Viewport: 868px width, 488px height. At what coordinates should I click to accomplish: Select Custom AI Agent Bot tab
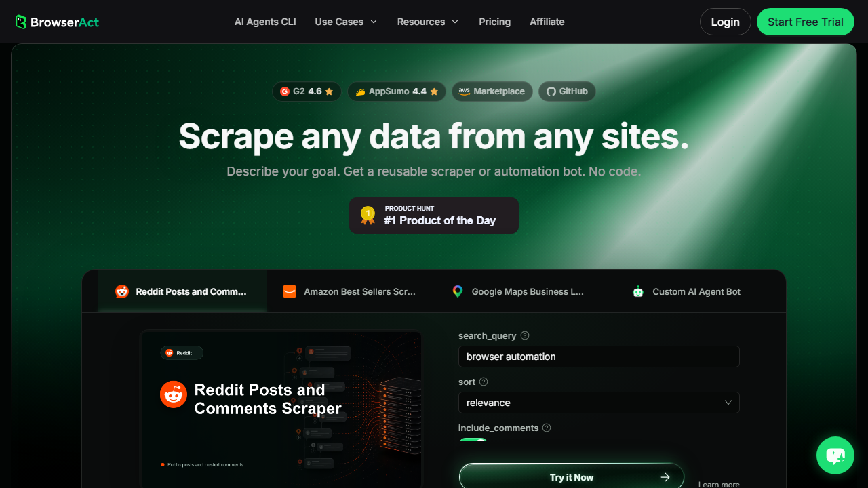687,291
